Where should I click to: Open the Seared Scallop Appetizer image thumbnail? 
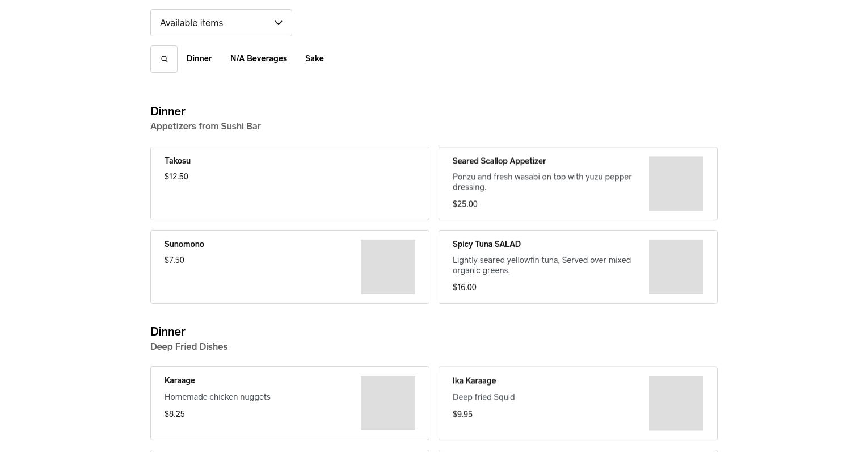(x=676, y=183)
